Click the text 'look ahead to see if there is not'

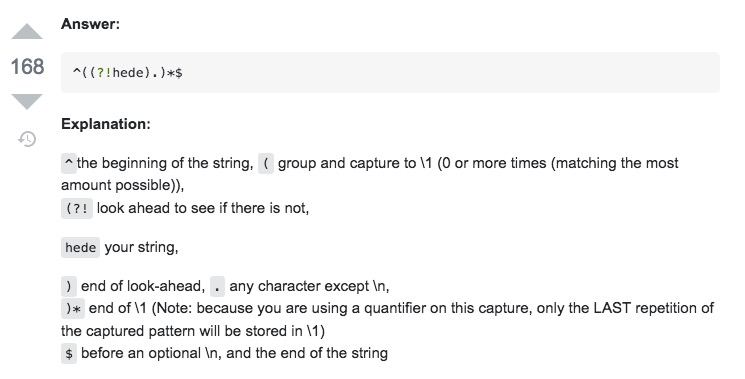(x=202, y=208)
